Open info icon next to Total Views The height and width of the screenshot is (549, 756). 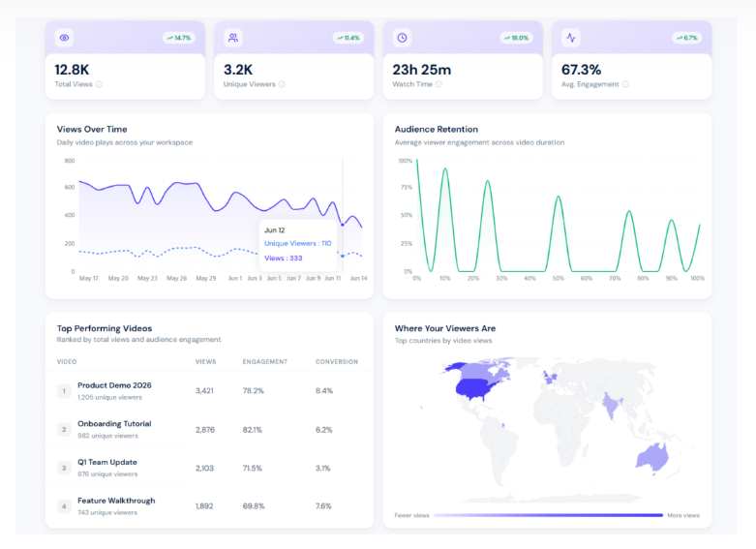coord(100,84)
